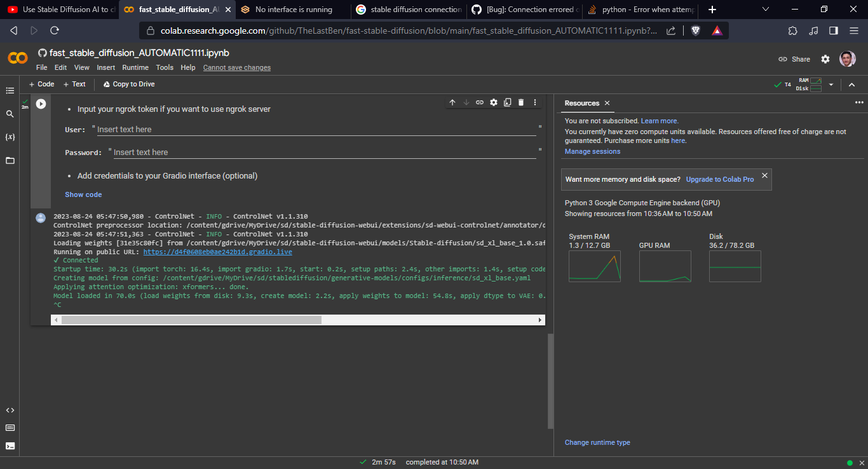
Task: Collapse the header with the chevron
Action: [x=852, y=83]
